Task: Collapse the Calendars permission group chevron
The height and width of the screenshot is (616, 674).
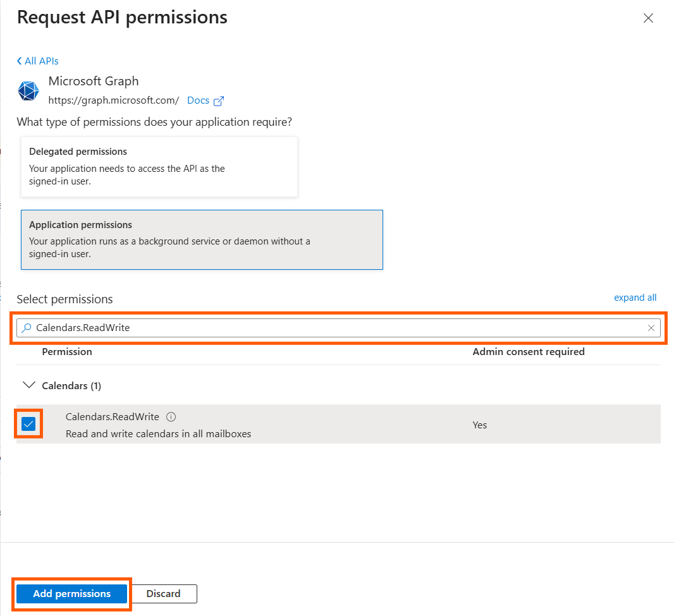Action: click(x=28, y=385)
